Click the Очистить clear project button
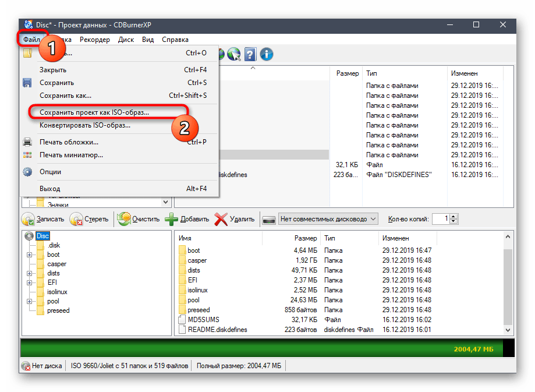Viewport: 535px width, 392px height. click(x=139, y=219)
